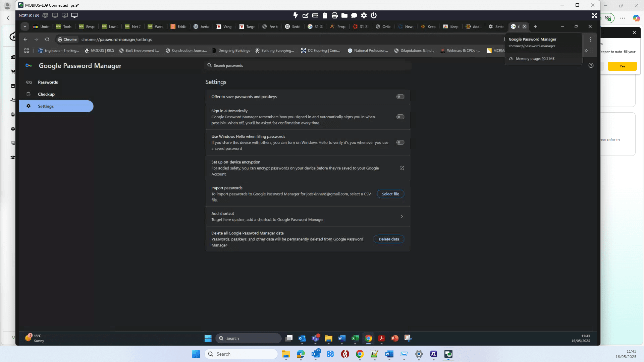Switch to the Tools browser tab
This screenshot has width=644, height=362.
click(x=64, y=26)
